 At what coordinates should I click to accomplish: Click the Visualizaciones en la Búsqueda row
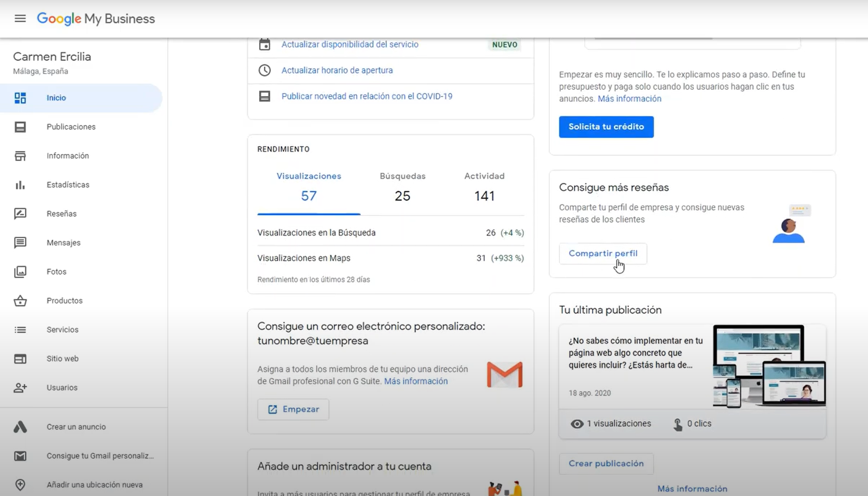(x=391, y=233)
